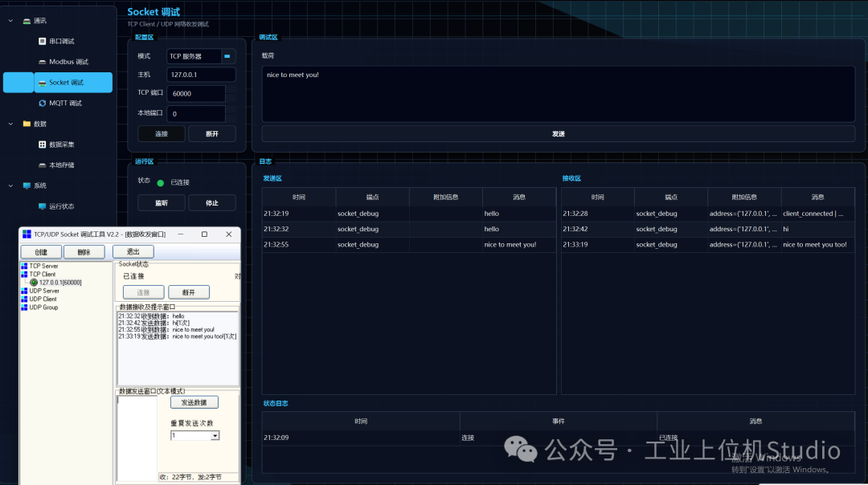Increase the TCP 端口 value with up arrow

click(x=231, y=90)
